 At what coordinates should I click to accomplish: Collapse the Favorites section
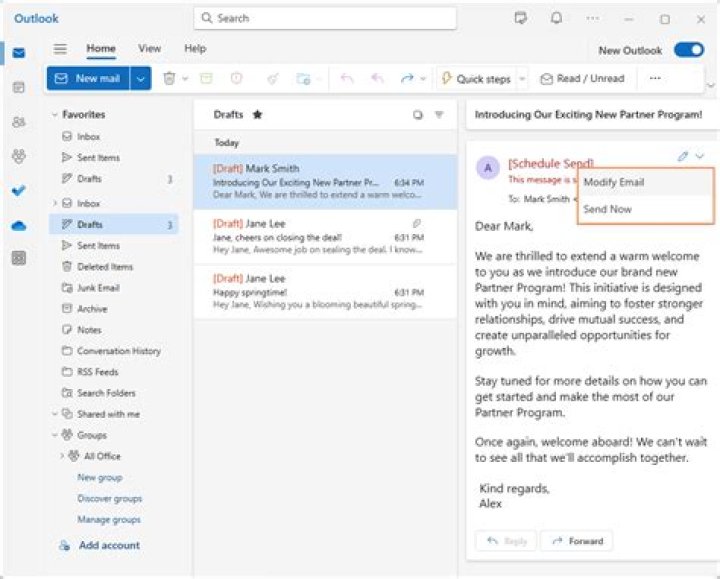pyautogui.click(x=55, y=114)
